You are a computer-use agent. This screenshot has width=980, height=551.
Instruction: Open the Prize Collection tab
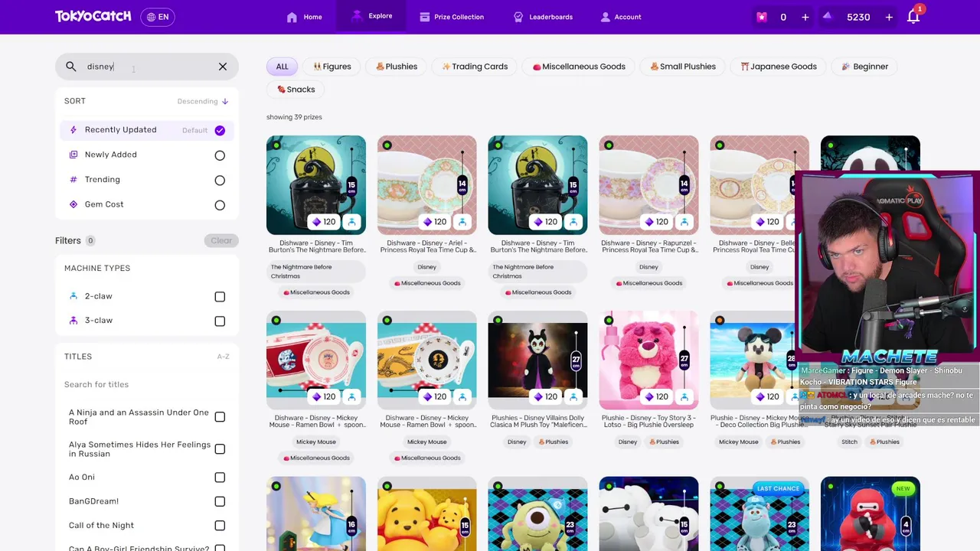452,17
